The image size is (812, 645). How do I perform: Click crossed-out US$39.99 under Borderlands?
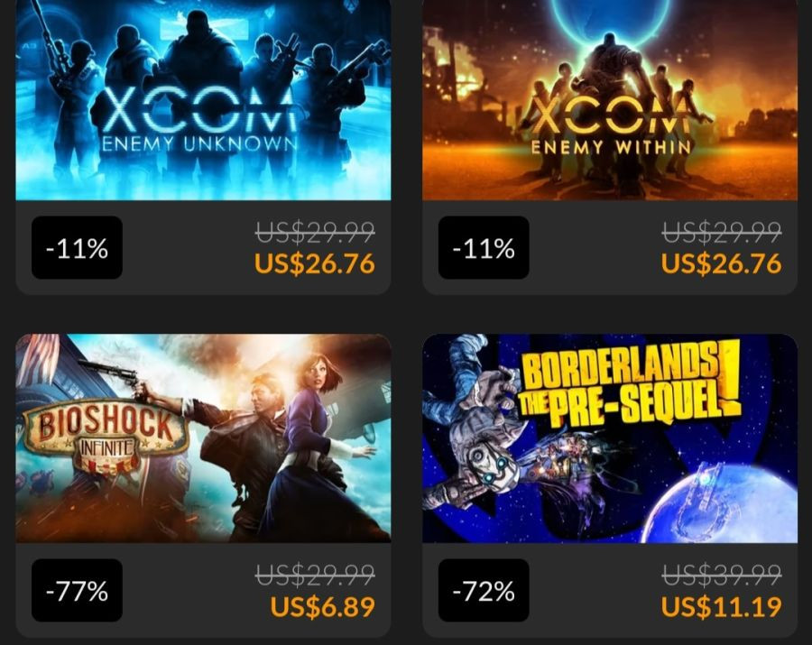(x=722, y=574)
